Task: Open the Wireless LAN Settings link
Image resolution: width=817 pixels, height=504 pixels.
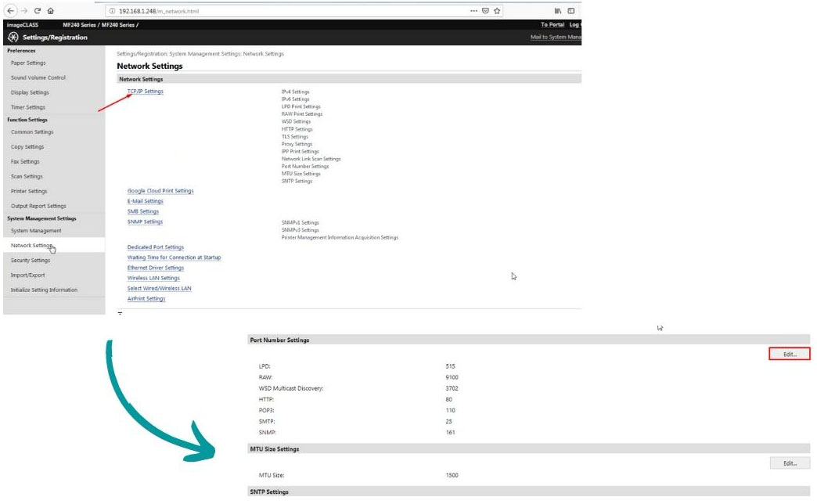Action: click(153, 278)
